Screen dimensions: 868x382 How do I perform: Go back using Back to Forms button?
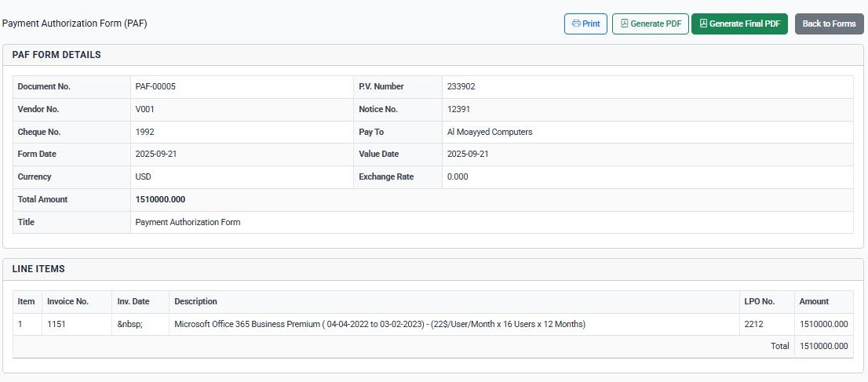pyautogui.click(x=829, y=24)
